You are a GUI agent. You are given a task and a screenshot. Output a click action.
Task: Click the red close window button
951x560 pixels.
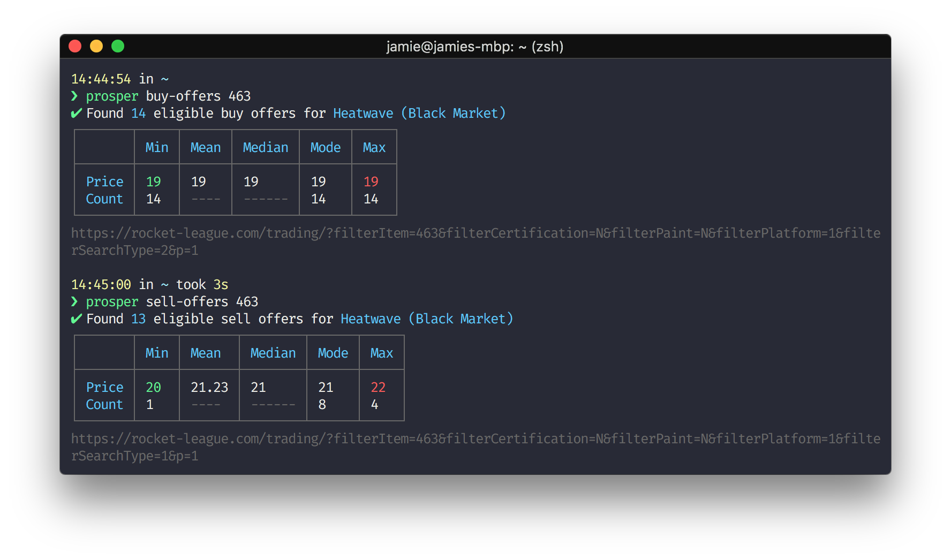[75, 47]
